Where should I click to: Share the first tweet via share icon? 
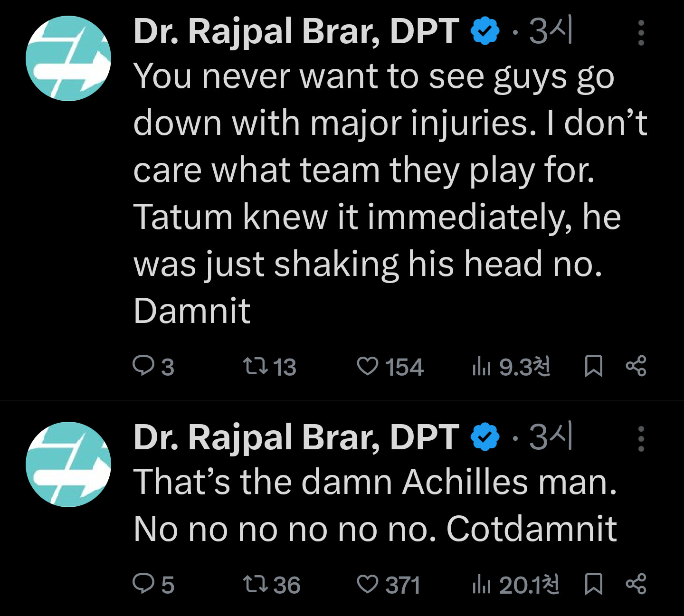point(636,367)
